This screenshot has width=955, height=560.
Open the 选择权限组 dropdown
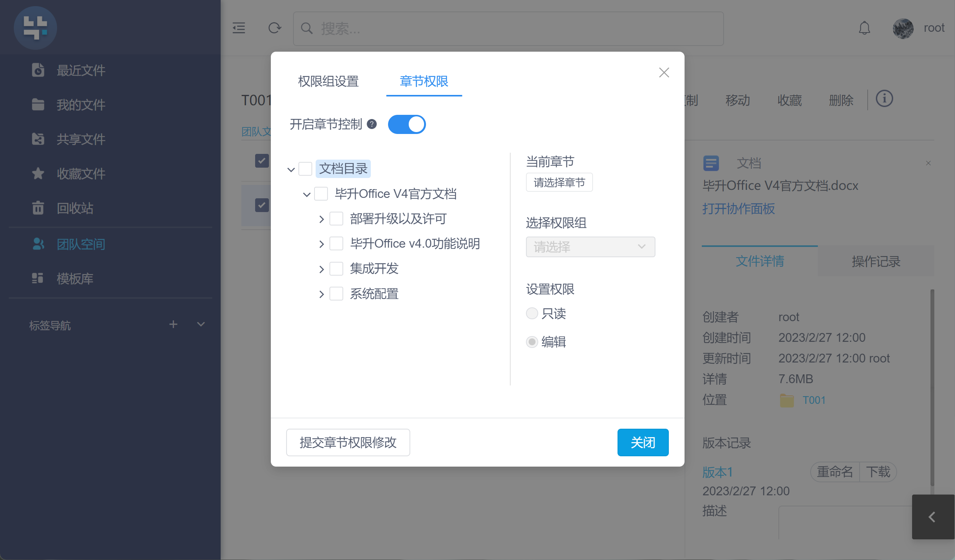(590, 247)
